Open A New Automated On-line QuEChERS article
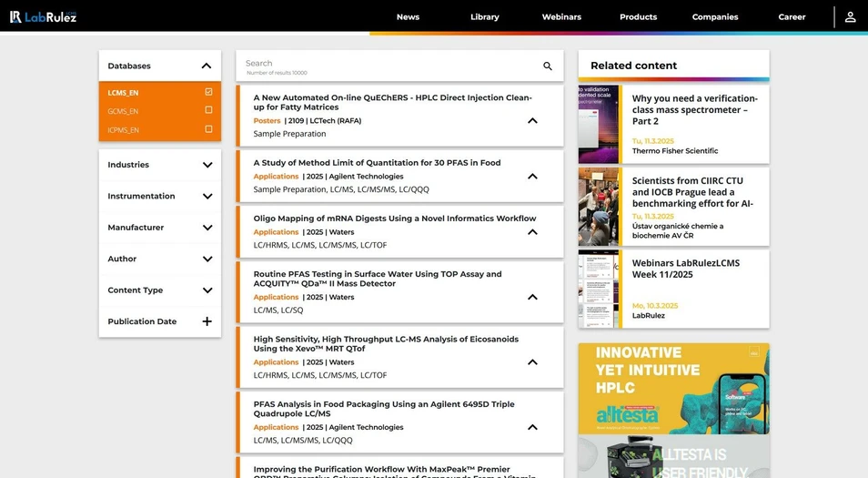The width and height of the screenshot is (868, 478). tap(392, 103)
